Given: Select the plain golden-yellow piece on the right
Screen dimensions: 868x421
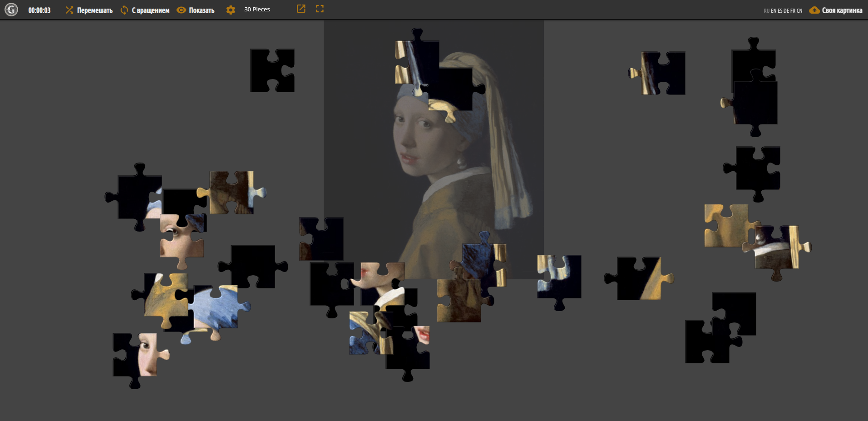Looking at the screenshot, I should tap(725, 226).
